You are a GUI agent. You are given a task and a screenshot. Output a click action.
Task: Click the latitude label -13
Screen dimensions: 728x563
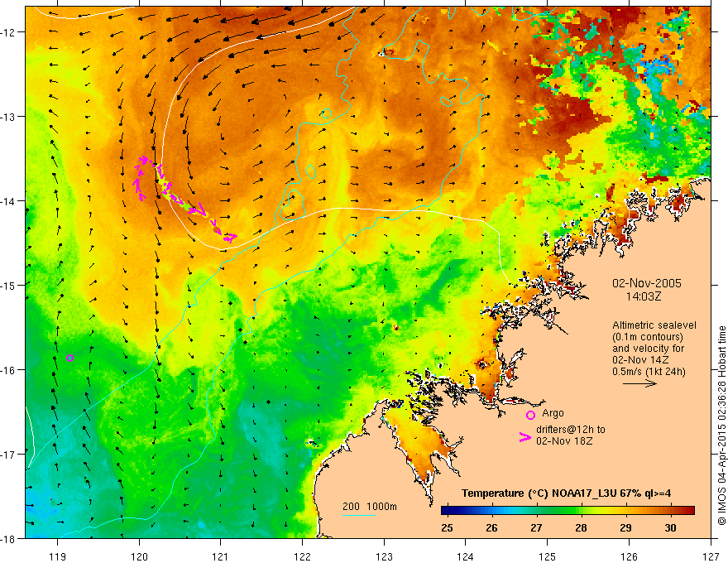8,117
